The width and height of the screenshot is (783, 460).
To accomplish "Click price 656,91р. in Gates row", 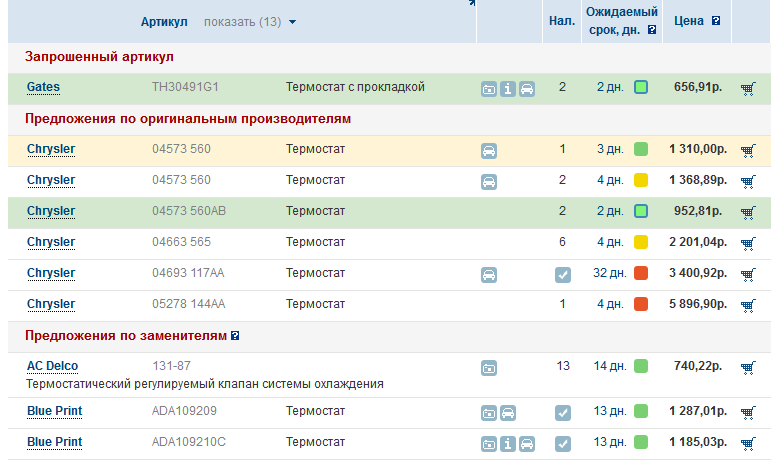I will pyautogui.click(x=698, y=87).
